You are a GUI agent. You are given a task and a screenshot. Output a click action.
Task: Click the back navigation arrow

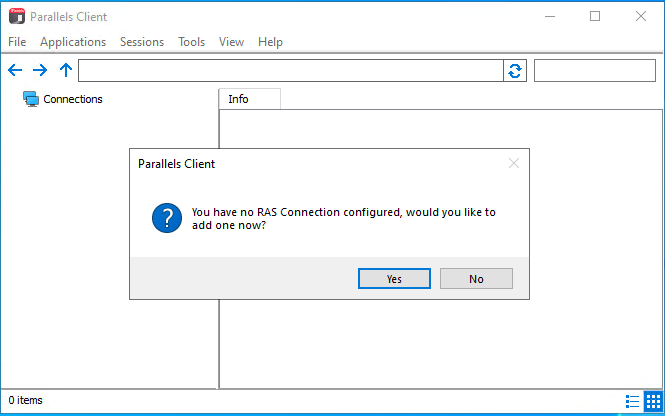click(x=15, y=70)
